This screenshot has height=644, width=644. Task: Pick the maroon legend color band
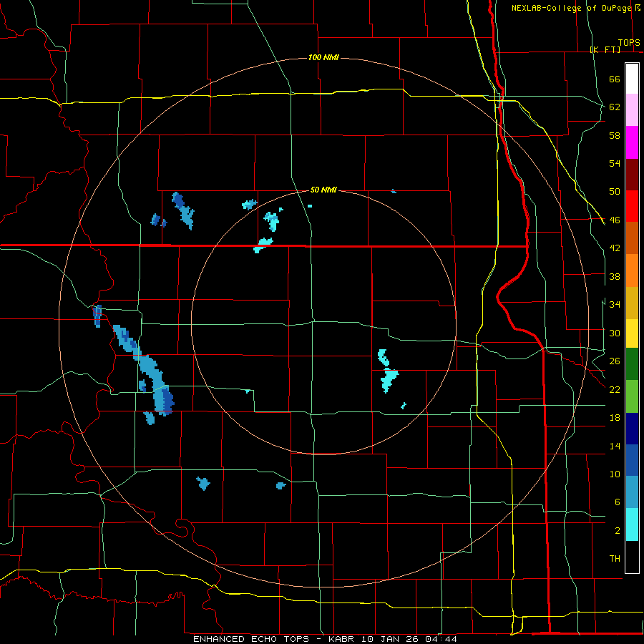(x=632, y=175)
